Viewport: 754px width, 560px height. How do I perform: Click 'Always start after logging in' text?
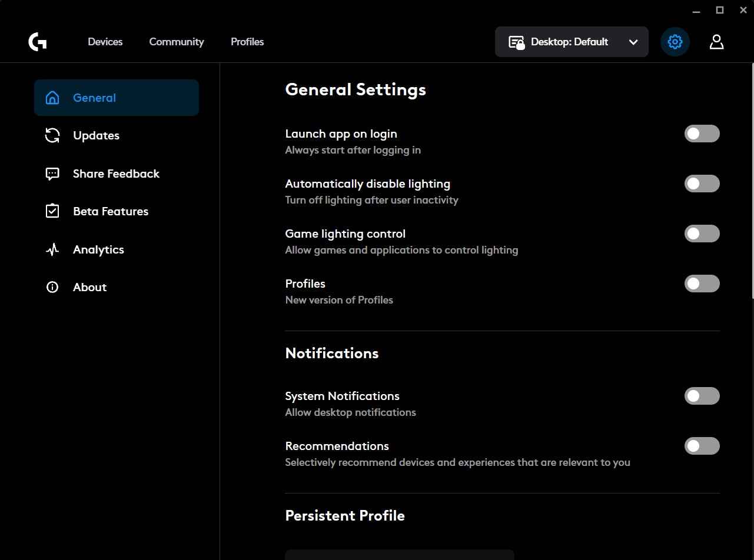pyautogui.click(x=353, y=150)
